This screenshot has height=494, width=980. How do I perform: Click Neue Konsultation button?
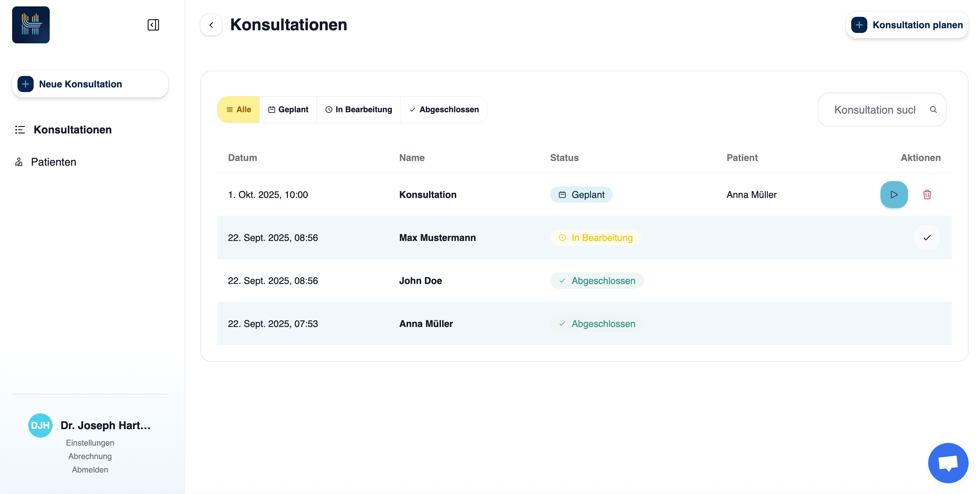click(90, 84)
